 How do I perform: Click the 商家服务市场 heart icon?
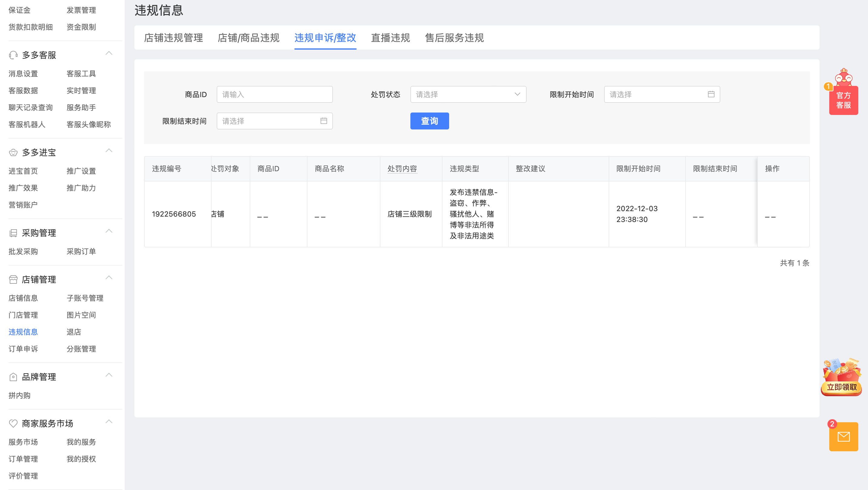(x=13, y=423)
